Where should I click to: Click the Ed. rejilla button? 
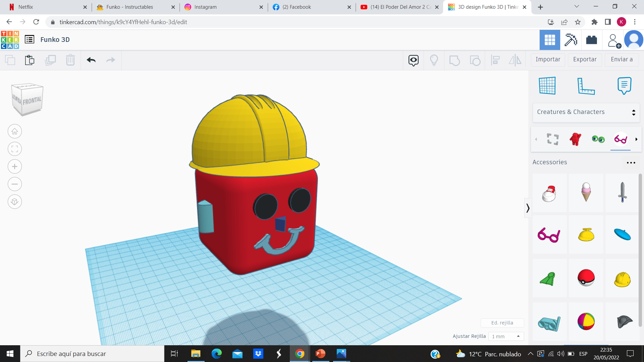pyautogui.click(x=502, y=323)
